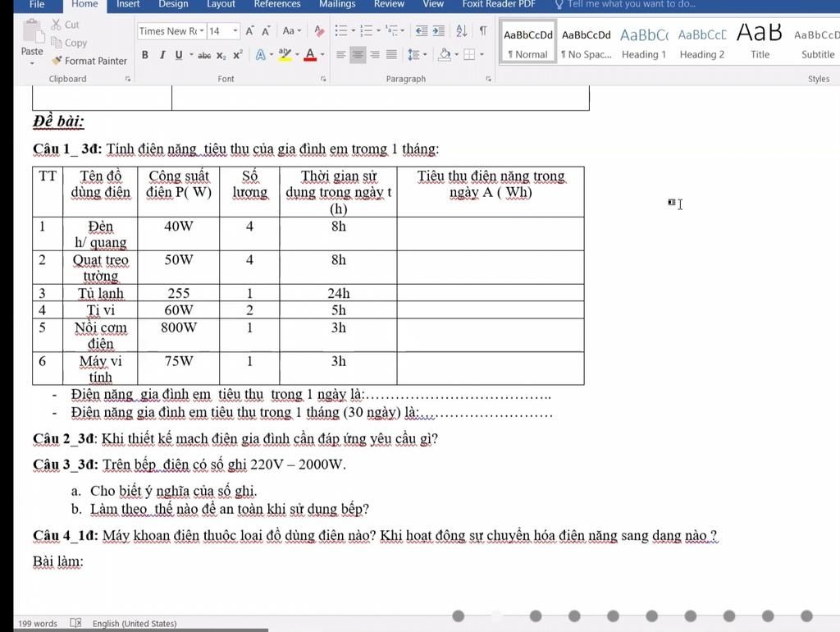The image size is (840, 632).
Task: Click the multilevel list icon
Action: (391, 30)
